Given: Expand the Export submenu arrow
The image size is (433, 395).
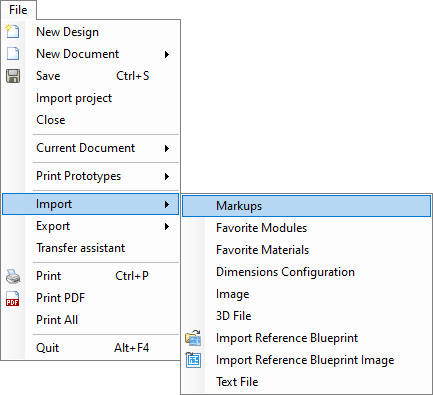Looking at the screenshot, I should [167, 227].
